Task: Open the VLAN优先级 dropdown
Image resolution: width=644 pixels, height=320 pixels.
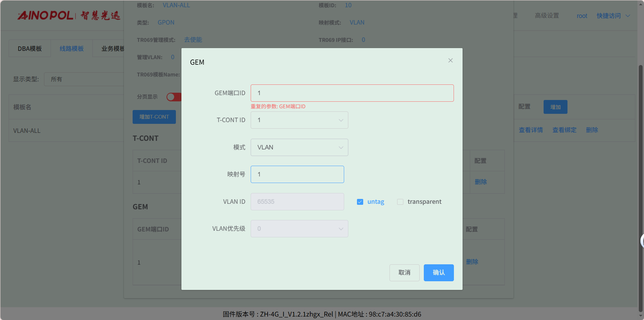Action: click(299, 229)
